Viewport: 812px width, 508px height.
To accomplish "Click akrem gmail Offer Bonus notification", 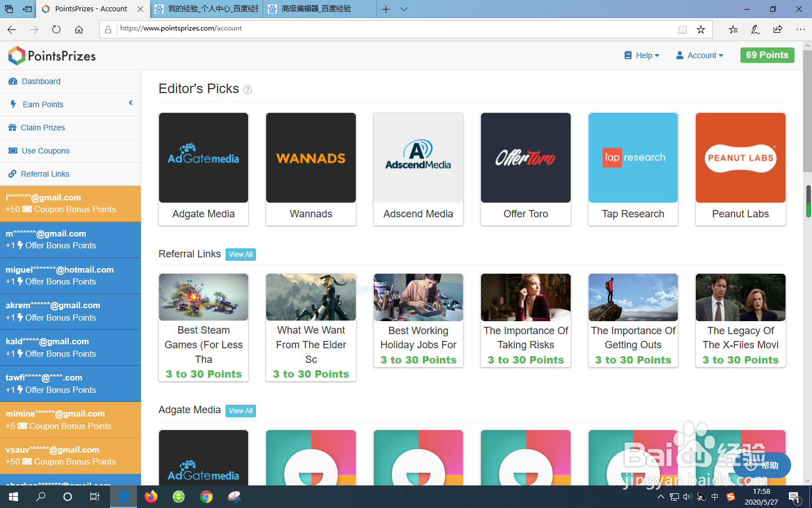I will [70, 312].
